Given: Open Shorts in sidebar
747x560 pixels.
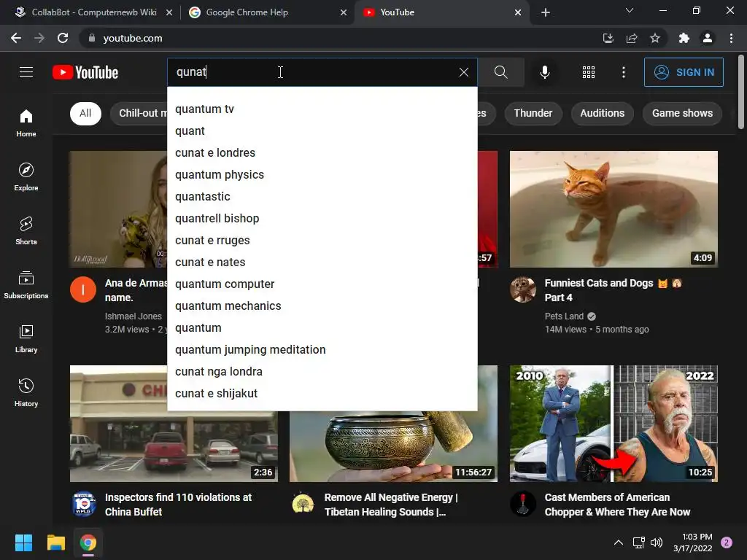Looking at the screenshot, I should pos(26,230).
